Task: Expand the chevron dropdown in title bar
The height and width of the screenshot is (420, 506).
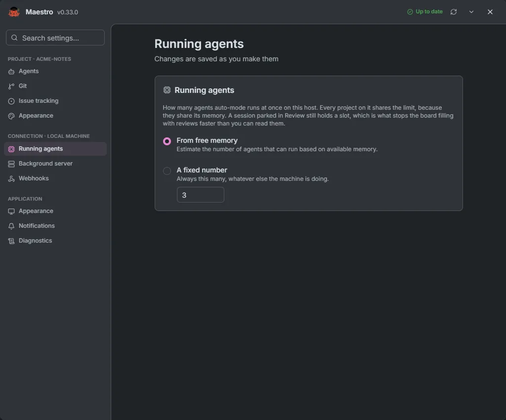Action: 471,12
